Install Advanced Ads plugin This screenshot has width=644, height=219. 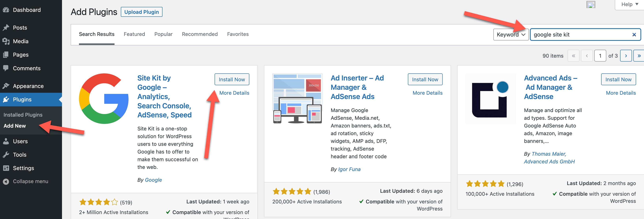(618, 79)
